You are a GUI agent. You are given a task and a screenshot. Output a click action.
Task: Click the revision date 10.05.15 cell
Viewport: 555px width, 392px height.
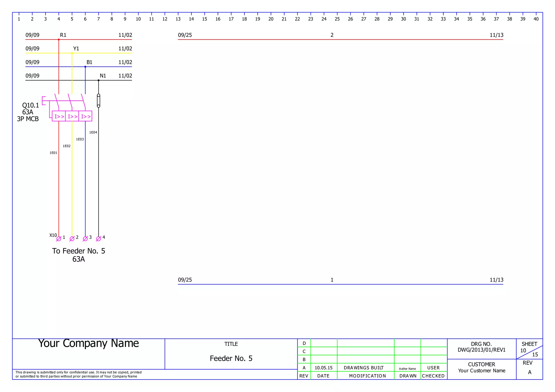pyautogui.click(x=323, y=368)
